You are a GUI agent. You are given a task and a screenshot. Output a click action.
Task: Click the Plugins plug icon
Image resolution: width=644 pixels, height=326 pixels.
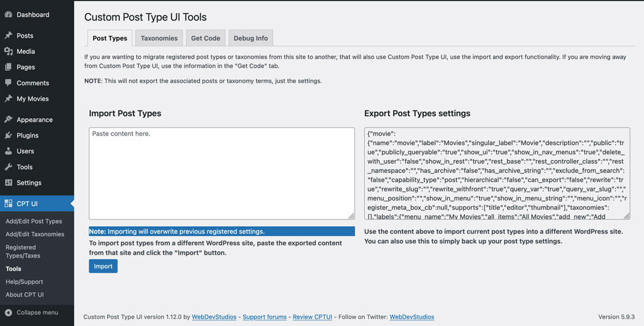[8, 135]
